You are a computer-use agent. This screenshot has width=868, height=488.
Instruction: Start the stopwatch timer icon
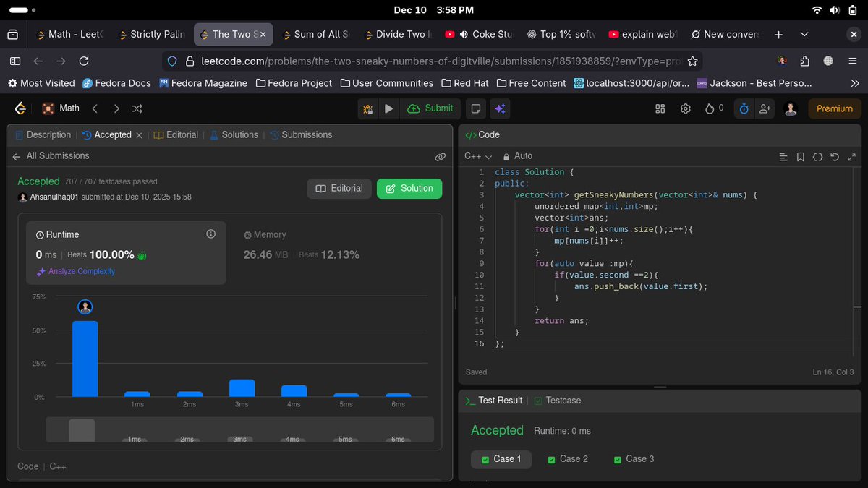click(744, 108)
